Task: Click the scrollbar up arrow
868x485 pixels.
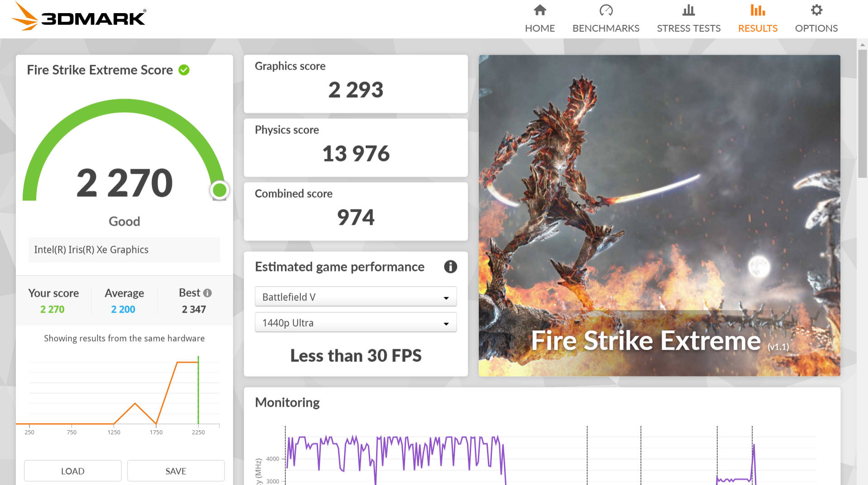Action: (x=862, y=44)
